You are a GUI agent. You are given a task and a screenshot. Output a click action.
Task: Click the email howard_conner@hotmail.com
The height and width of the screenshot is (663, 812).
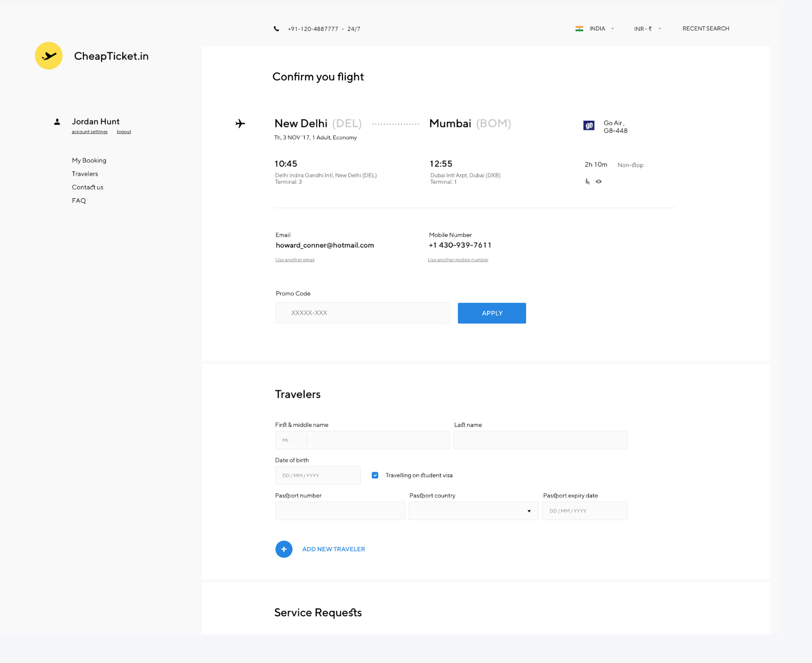point(325,245)
